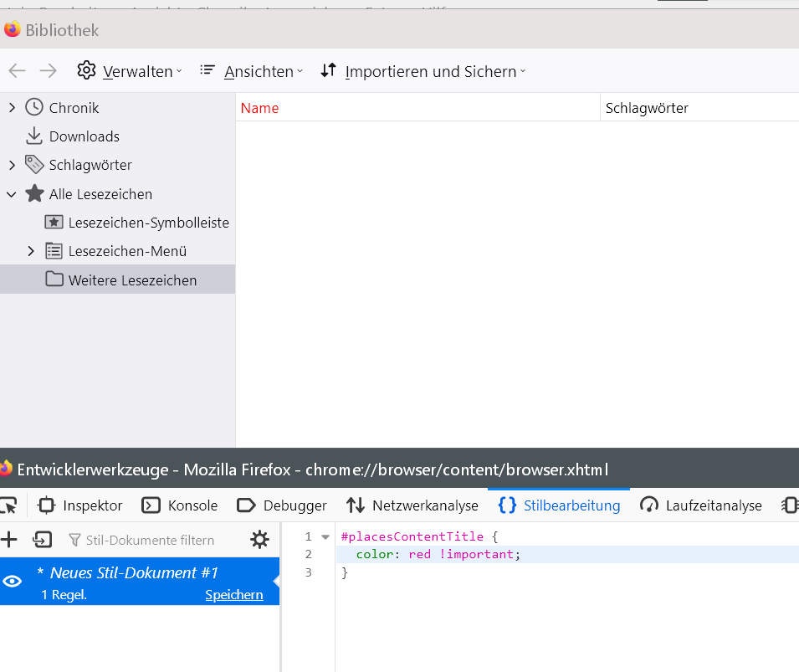Collapse the CSS rule fold arrow on line 1
The image size is (799, 672).
(325, 536)
